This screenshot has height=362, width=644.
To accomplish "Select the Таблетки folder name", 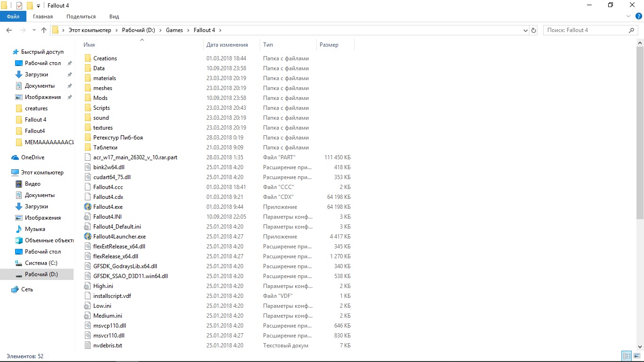I will (105, 148).
